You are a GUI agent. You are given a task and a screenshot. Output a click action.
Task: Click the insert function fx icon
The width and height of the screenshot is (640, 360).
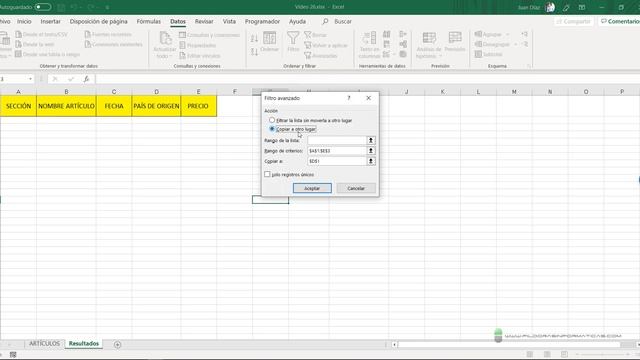(86, 79)
